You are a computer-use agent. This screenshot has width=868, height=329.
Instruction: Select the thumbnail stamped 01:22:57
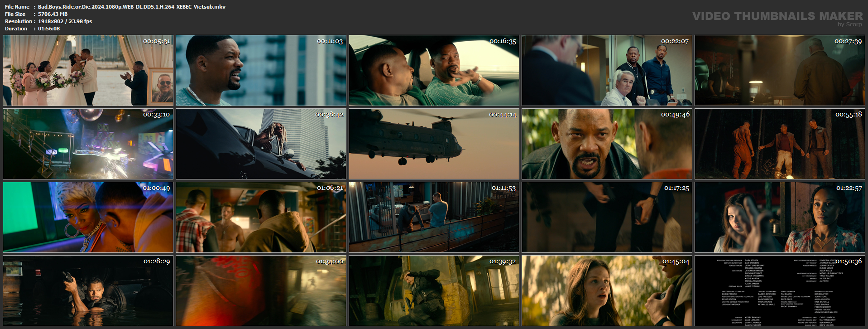click(x=780, y=217)
